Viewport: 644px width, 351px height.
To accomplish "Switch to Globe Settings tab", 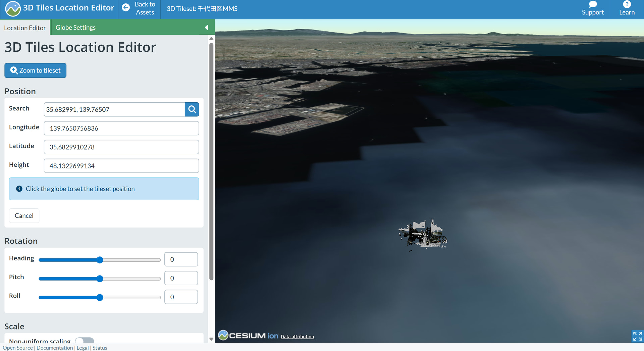I will tap(75, 28).
